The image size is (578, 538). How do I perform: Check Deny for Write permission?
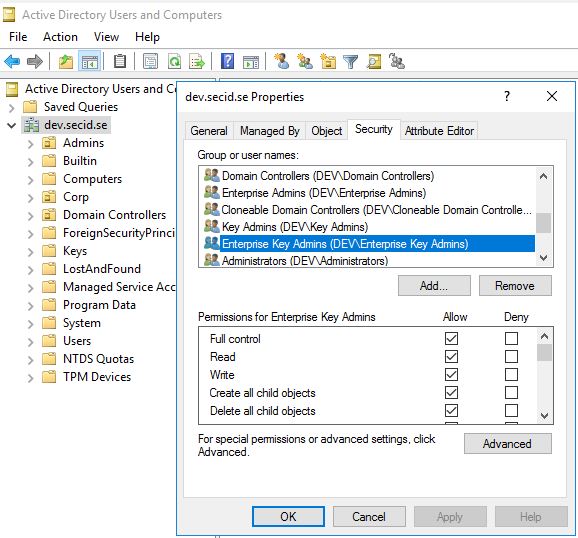coord(511,375)
